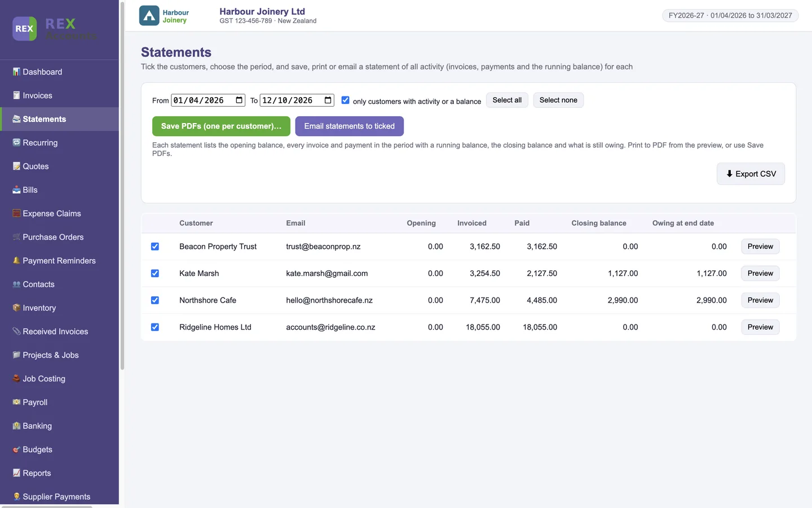Click Northshore Cafe invoiced amount 7,475.00
812x508 pixels.
pos(485,300)
